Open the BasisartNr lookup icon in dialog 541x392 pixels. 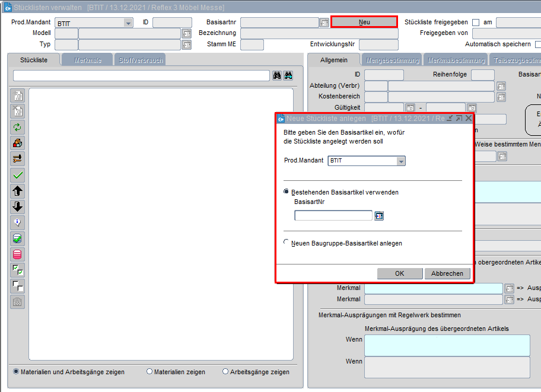pos(380,215)
